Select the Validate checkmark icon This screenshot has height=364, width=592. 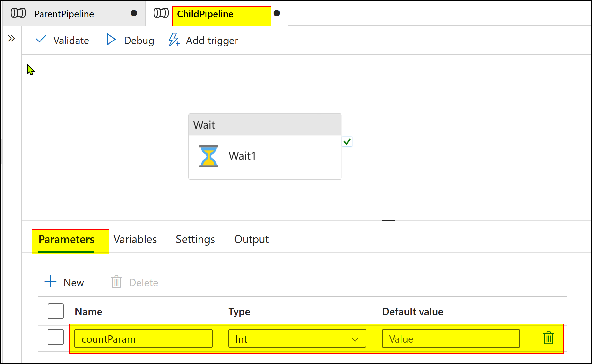(41, 40)
